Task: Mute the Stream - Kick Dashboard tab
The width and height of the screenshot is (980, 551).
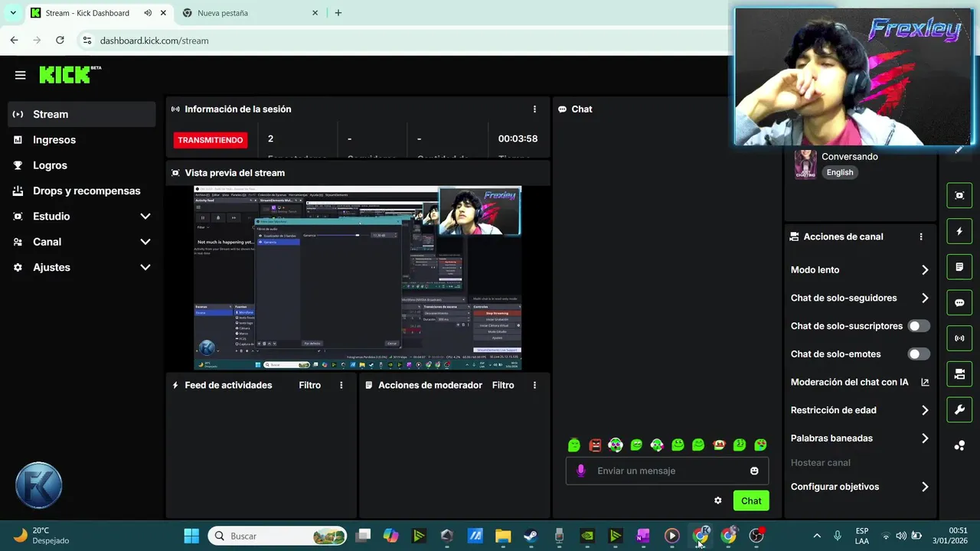Action: [148, 13]
